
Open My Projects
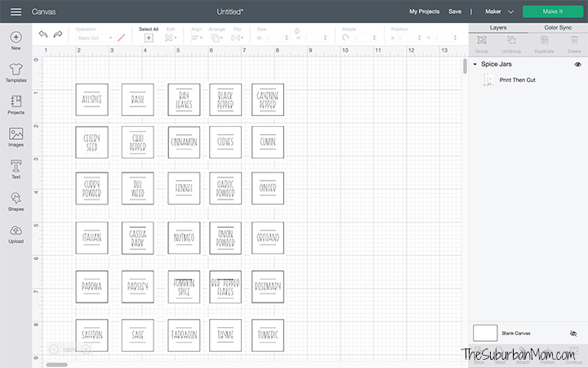[x=424, y=11]
